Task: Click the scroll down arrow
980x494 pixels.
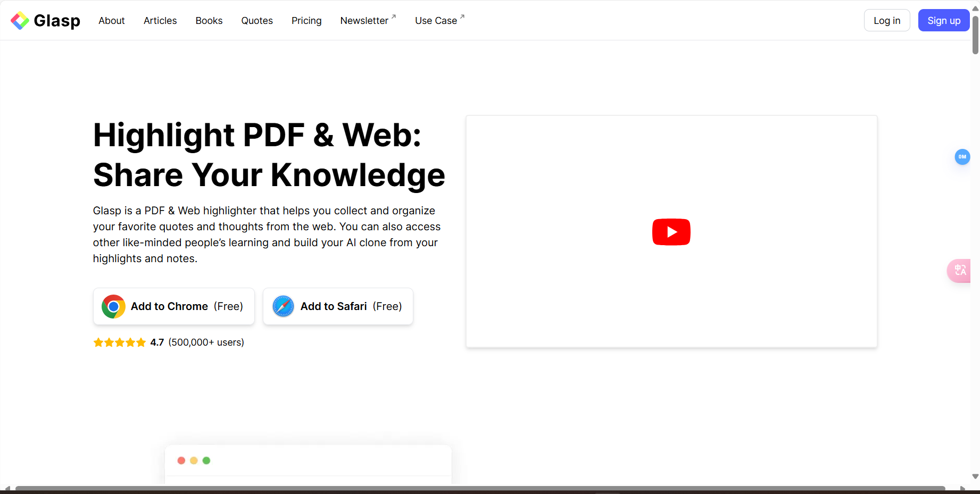Action: (x=975, y=476)
